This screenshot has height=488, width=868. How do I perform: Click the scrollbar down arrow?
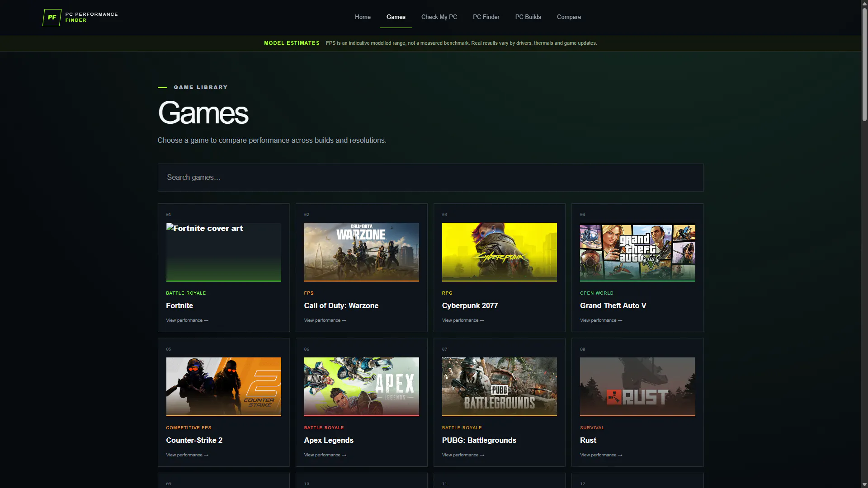pos(864,484)
